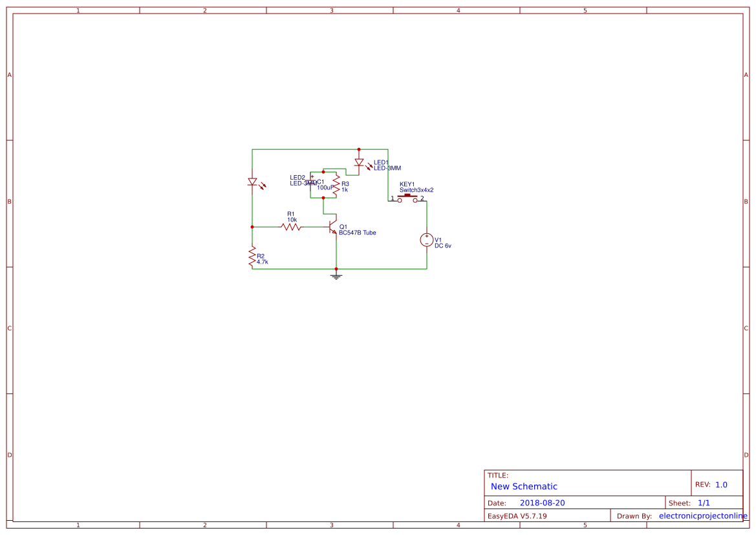The height and width of the screenshot is (535, 756).
Task: Click the electronicprojectonline link
Action: [701, 516]
